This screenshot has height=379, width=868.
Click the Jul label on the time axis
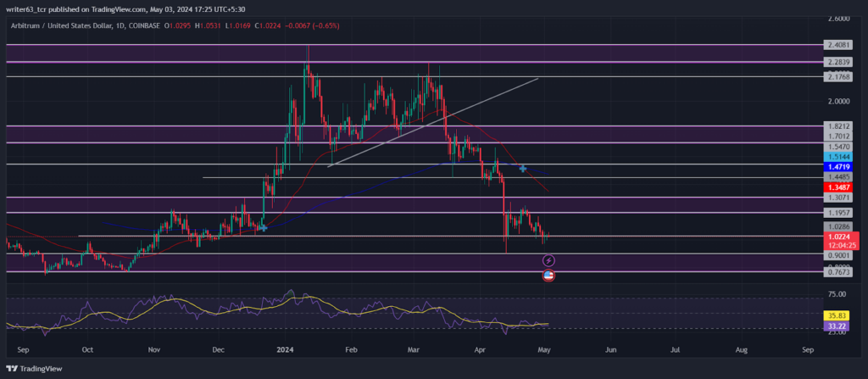click(x=676, y=350)
